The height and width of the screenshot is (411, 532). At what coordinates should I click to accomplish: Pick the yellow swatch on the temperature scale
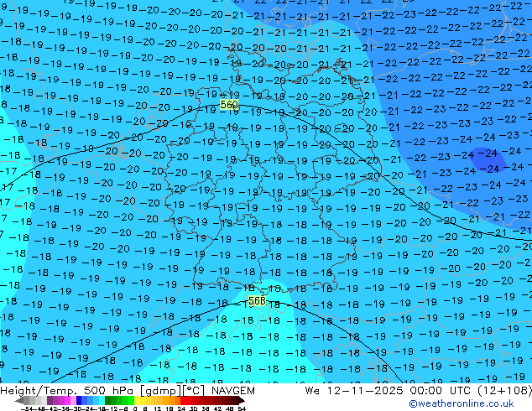(x=137, y=400)
